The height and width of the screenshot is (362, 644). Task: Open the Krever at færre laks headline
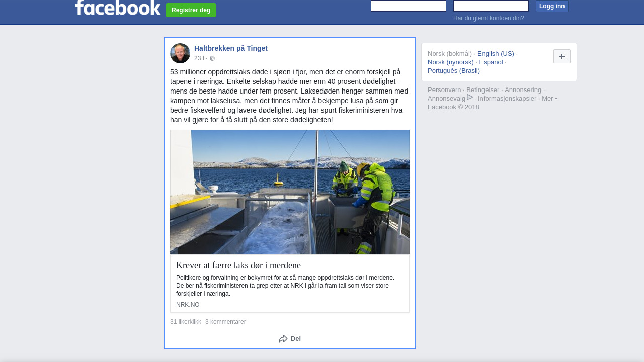coord(238,265)
